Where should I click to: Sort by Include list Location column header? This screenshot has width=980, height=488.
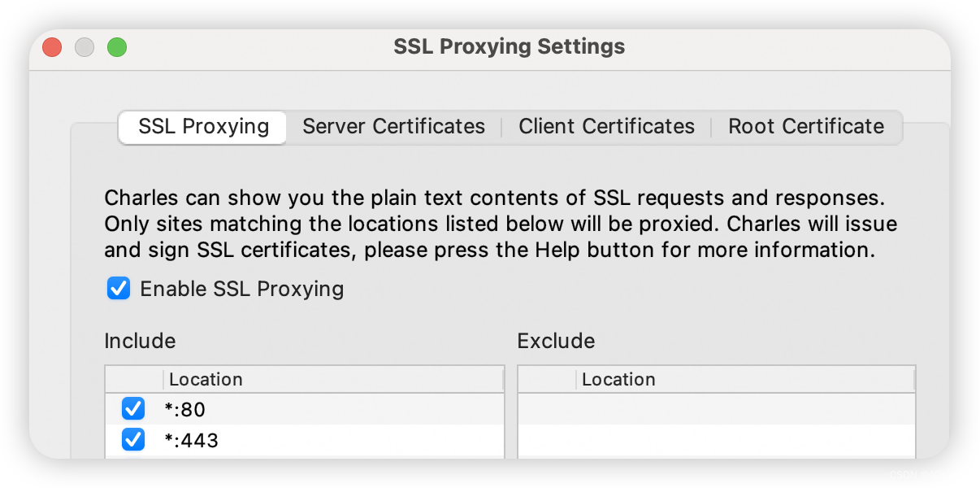(334, 380)
